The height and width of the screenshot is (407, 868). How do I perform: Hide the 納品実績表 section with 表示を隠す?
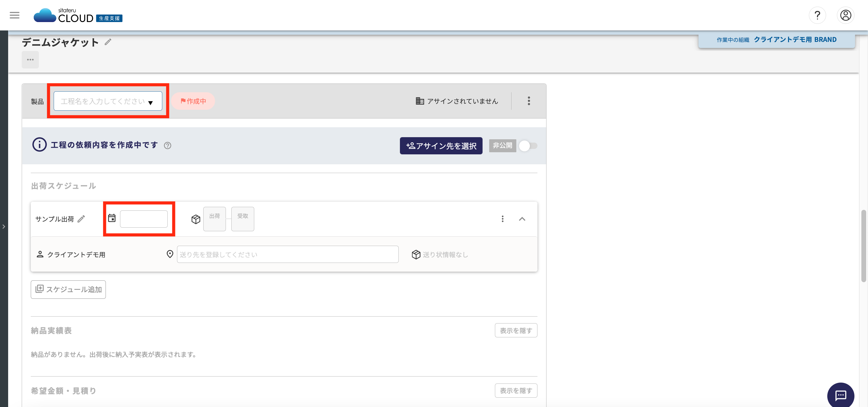(x=516, y=330)
